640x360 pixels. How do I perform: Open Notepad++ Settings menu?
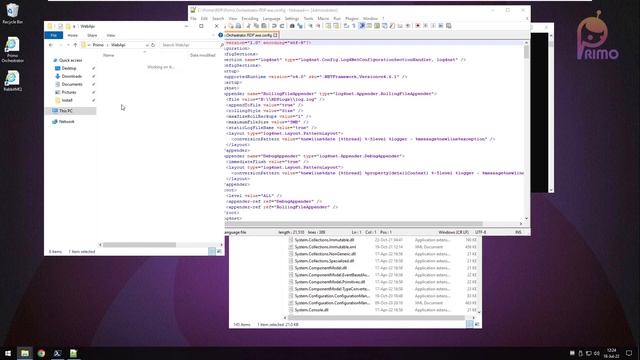pos(292,19)
